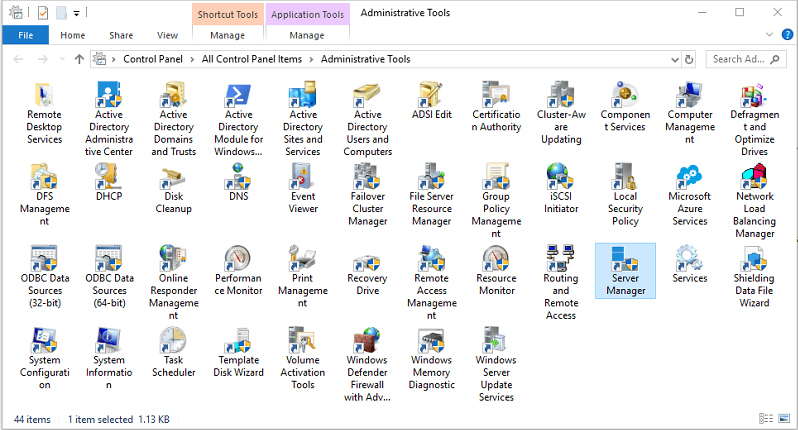Select Computer Management shortcut
The height and width of the screenshot is (430, 798).
[x=690, y=113]
